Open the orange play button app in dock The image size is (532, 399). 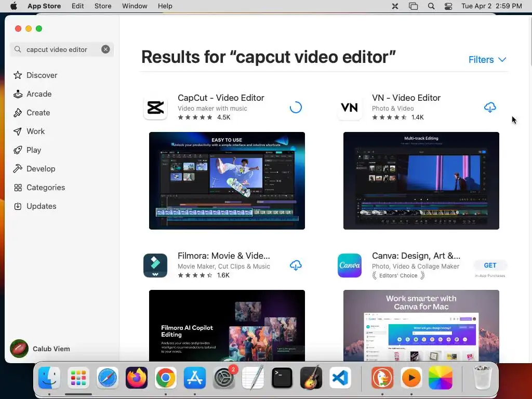pos(411,378)
